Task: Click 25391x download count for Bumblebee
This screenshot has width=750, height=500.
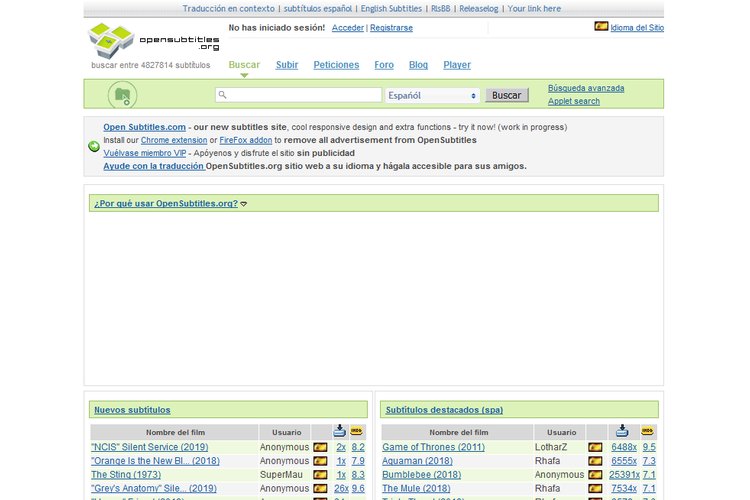Action: [x=624, y=475]
